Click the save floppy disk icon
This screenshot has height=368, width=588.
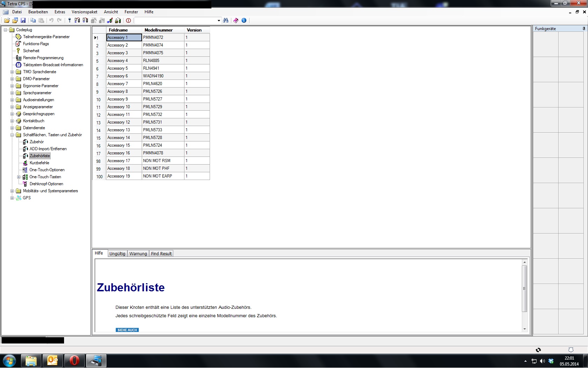[23, 20]
